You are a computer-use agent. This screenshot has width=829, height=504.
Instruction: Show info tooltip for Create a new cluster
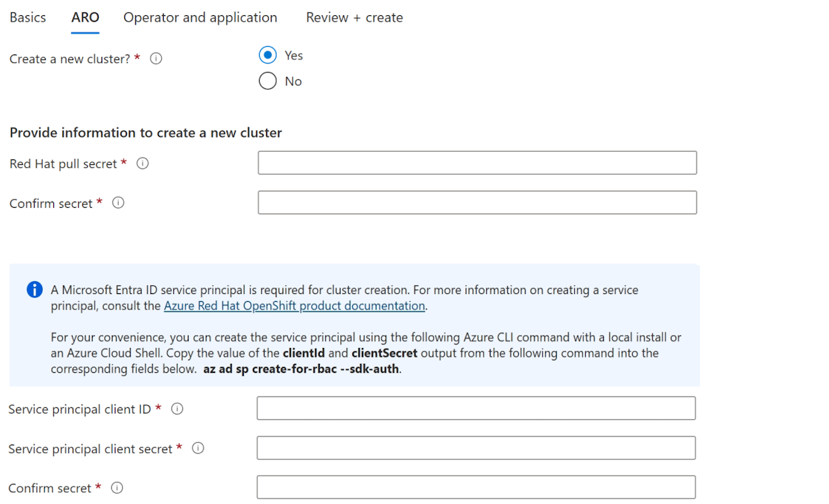coord(156,59)
